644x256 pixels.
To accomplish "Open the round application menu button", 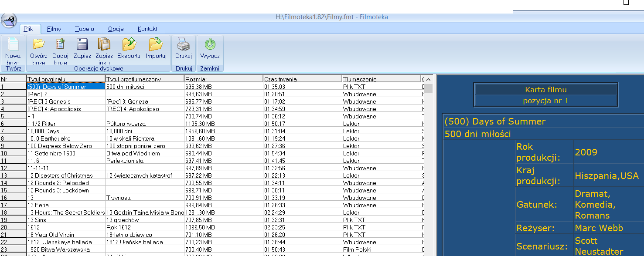I will click(9, 20).
